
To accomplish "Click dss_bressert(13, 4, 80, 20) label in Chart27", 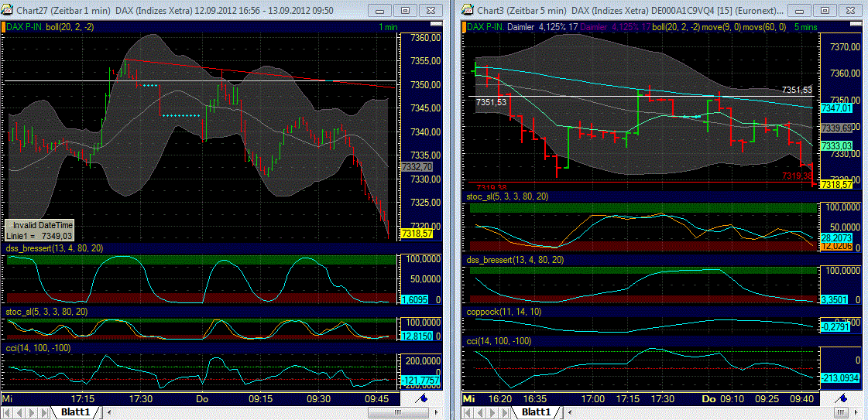I will pyautogui.click(x=55, y=248).
